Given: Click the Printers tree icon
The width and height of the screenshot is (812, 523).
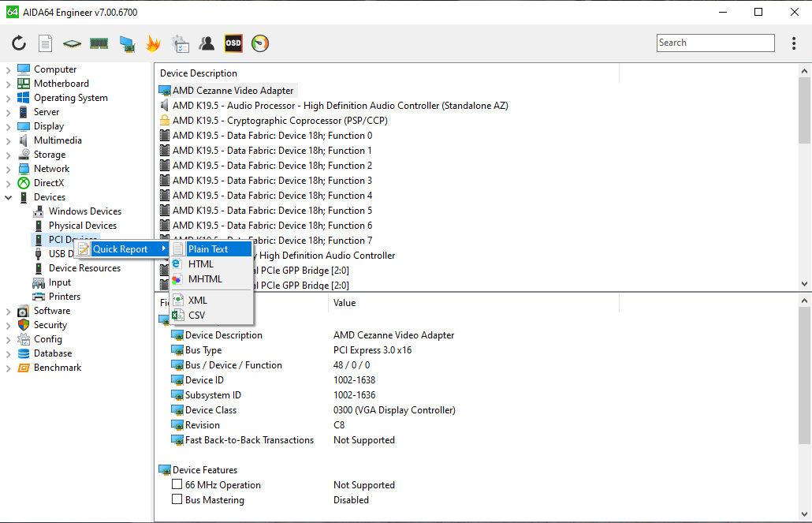Looking at the screenshot, I should pos(39,297).
